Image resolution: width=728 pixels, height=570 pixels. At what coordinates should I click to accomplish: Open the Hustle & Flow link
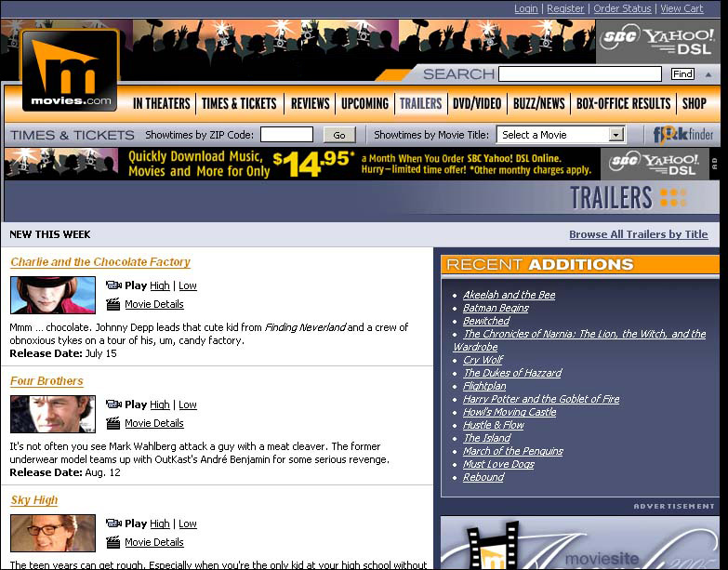click(x=494, y=425)
